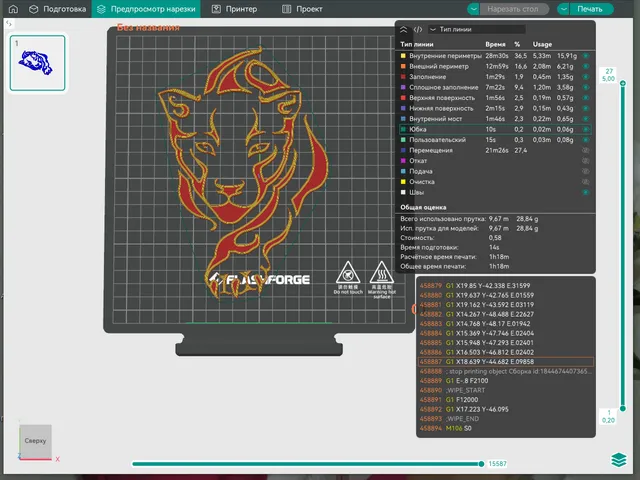Image resolution: width=640 pixels, height=480 pixels.
Task: Toggle visibility of Нижняя поверхность
Action: click(586, 109)
